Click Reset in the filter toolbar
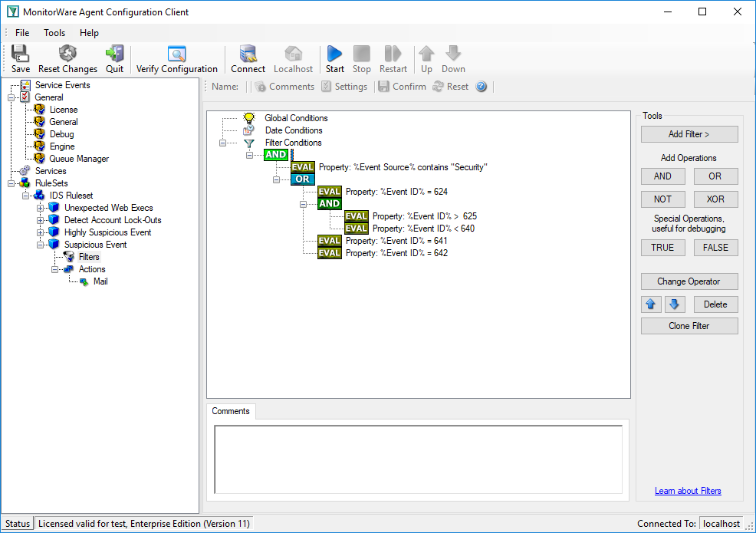This screenshot has height=533, width=756. [451, 87]
